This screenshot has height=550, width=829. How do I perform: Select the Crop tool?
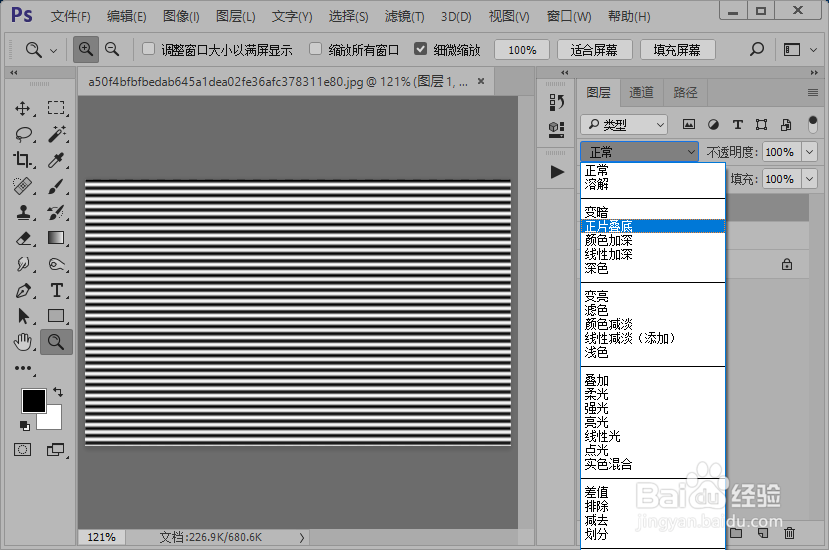(23, 160)
